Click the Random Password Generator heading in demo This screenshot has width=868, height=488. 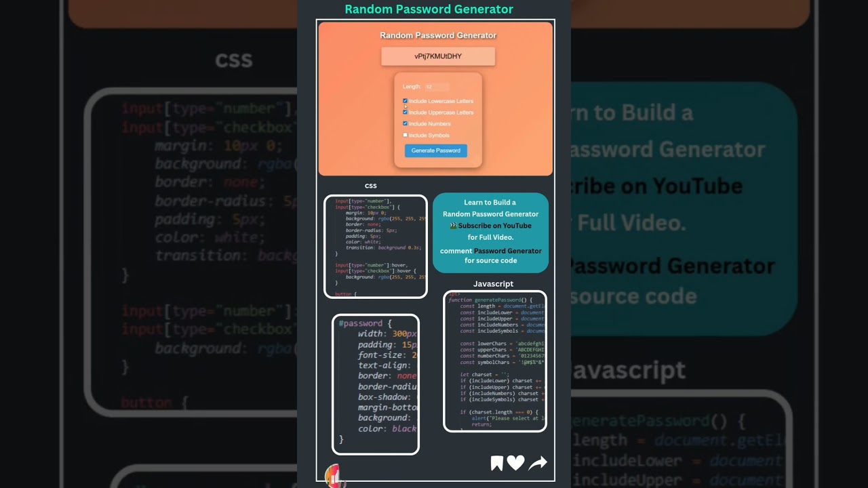tap(438, 35)
